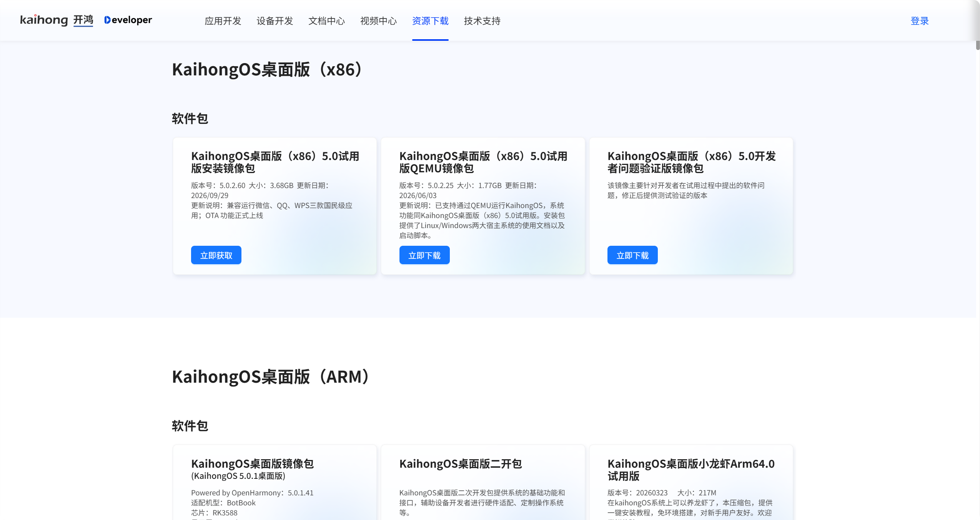980x520 pixels.
Task: Click the 软件包 heading under x86 section
Action: pos(190,118)
